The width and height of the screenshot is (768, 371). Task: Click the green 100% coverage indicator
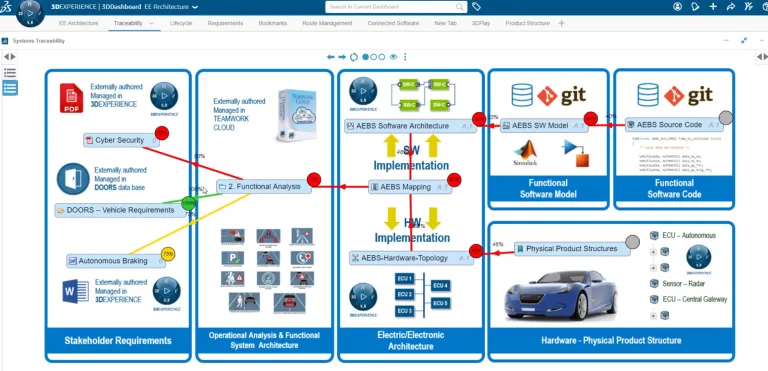click(188, 203)
